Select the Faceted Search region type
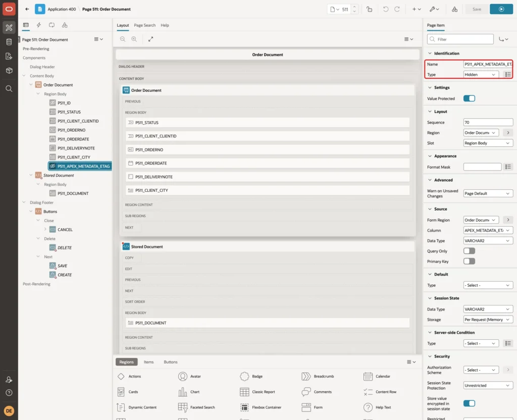This screenshot has height=420, width=517. [x=197, y=407]
